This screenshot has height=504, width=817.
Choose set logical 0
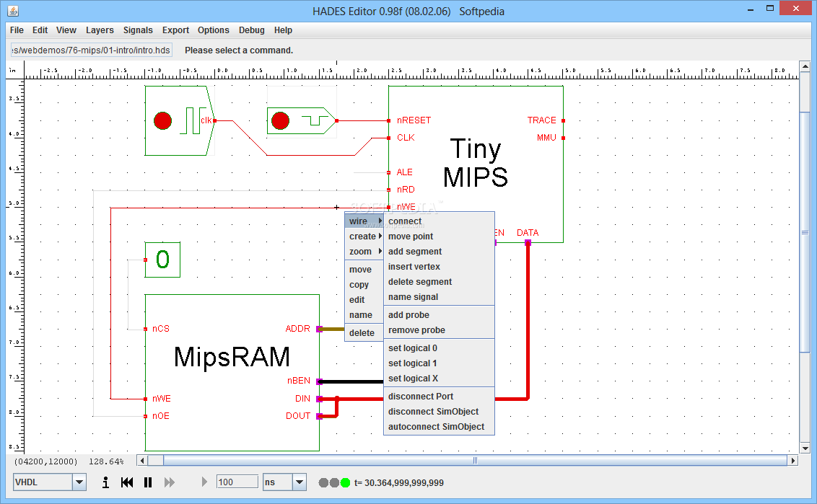(x=439, y=348)
